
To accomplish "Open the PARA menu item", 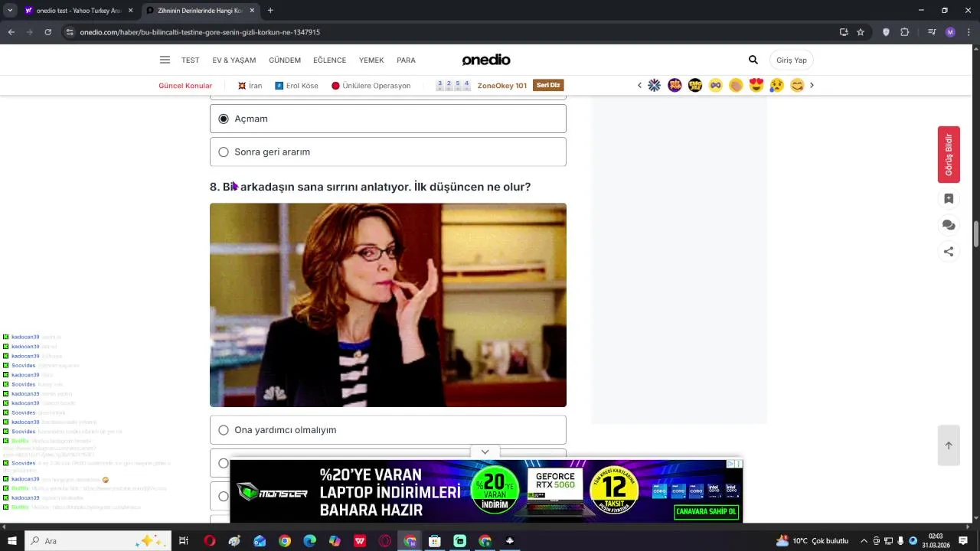I will tap(406, 60).
